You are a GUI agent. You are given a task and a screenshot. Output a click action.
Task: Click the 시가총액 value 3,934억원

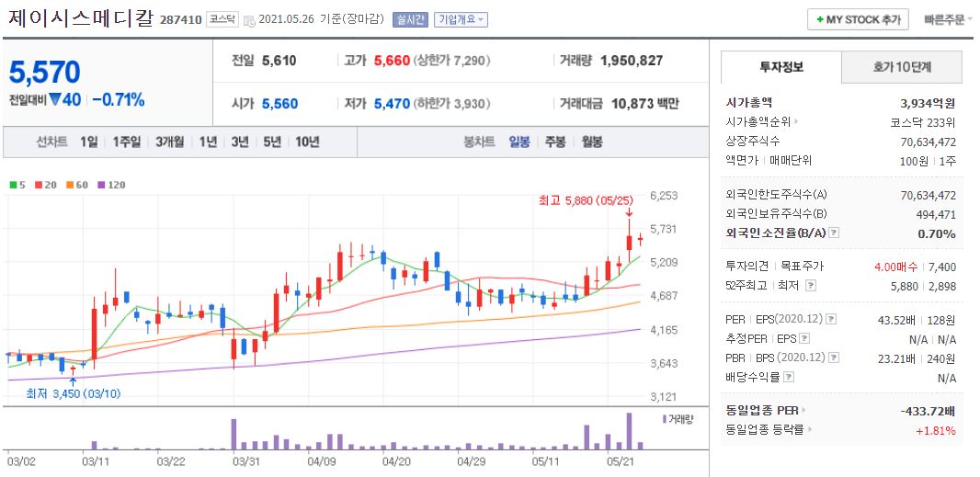click(928, 103)
